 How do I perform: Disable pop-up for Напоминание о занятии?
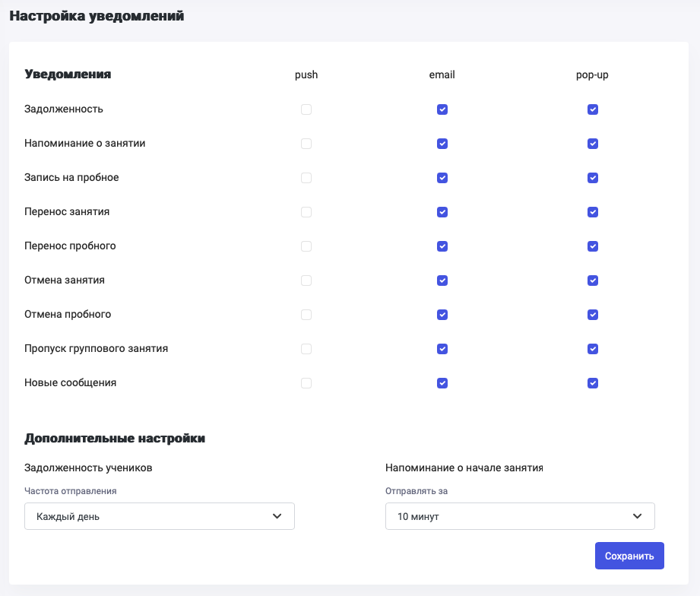(593, 144)
